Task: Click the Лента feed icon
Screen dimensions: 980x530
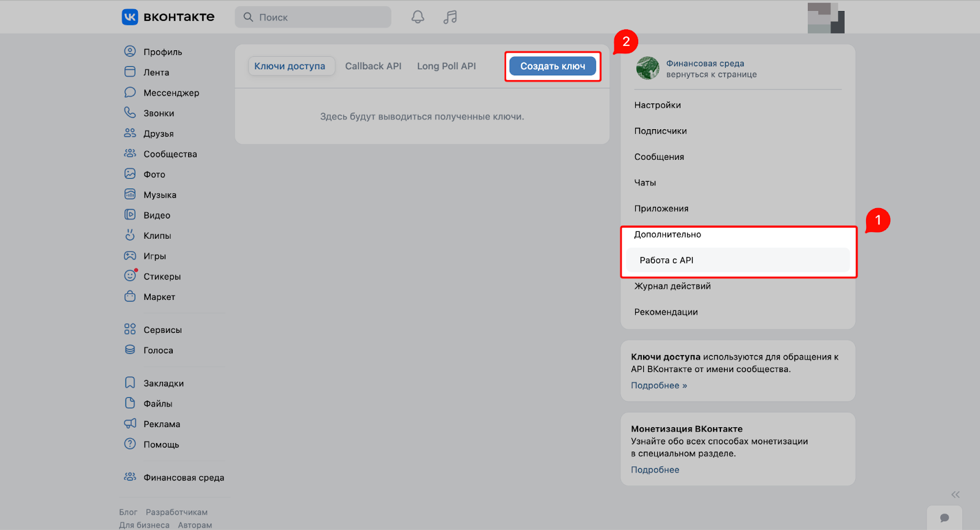Action: [130, 72]
